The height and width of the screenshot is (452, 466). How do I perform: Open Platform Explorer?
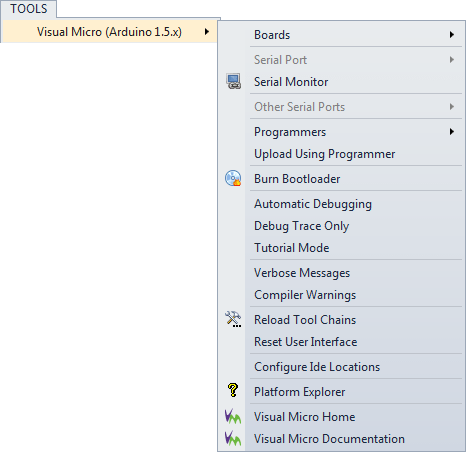pos(341,392)
